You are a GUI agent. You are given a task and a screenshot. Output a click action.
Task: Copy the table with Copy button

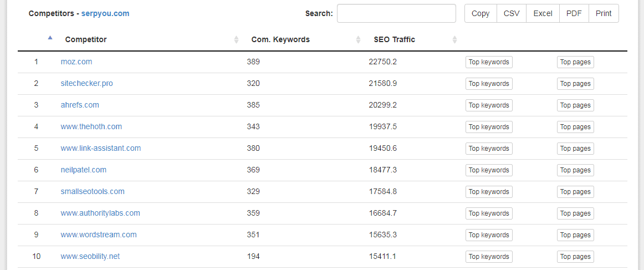[x=481, y=13]
